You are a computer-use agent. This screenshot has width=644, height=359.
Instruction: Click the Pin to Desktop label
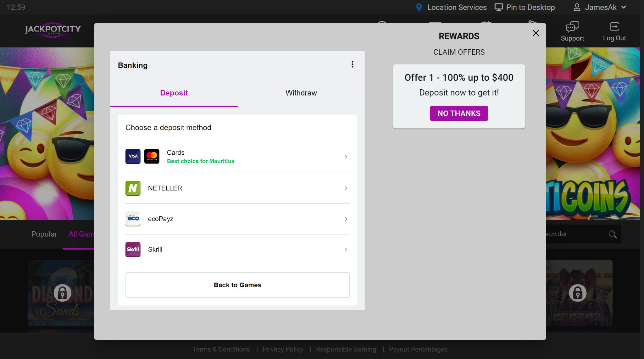[x=530, y=7]
